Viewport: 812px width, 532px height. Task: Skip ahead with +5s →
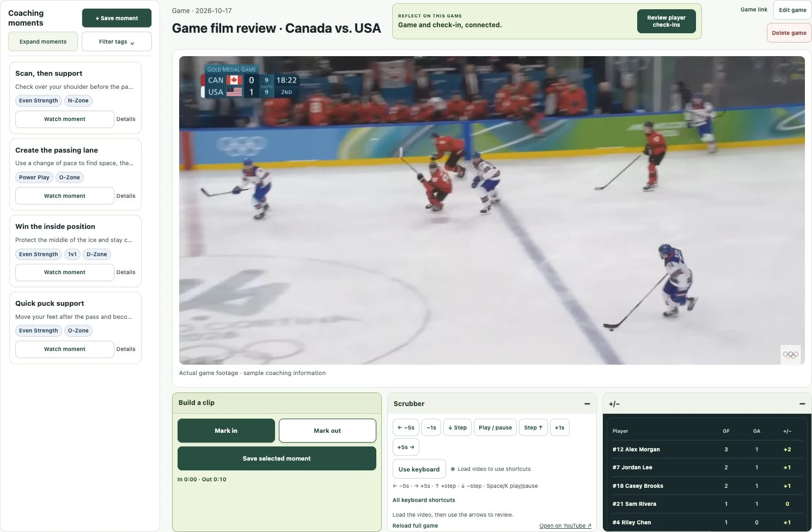click(x=406, y=448)
